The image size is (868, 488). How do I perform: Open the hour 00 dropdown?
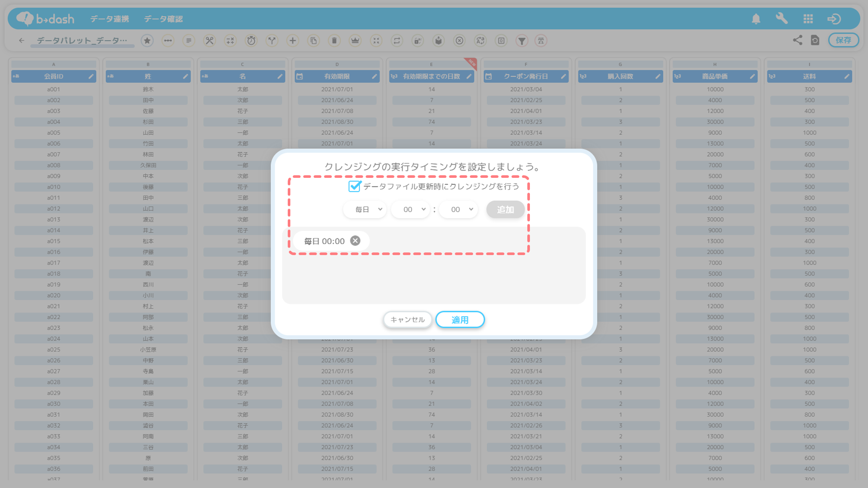(x=411, y=210)
